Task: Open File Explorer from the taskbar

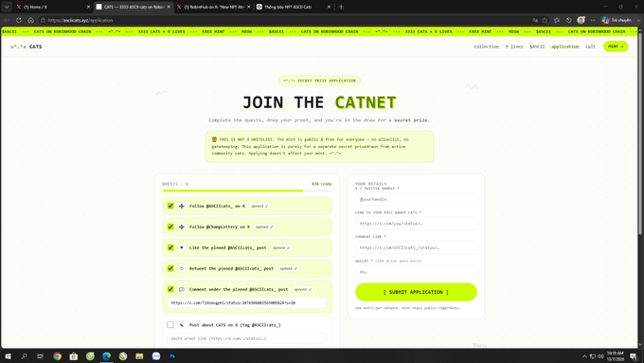Action: click(x=139, y=356)
